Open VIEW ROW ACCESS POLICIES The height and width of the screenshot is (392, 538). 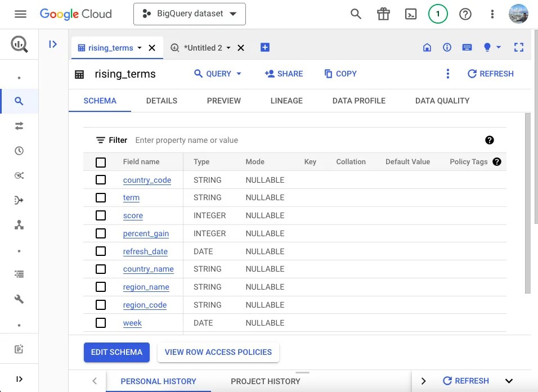(x=218, y=352)
